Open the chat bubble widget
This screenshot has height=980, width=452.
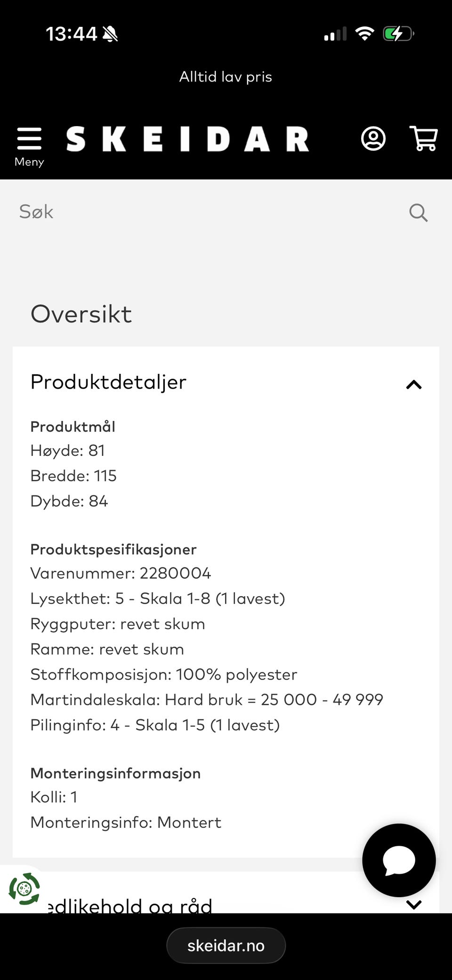[x=399, y=860]
